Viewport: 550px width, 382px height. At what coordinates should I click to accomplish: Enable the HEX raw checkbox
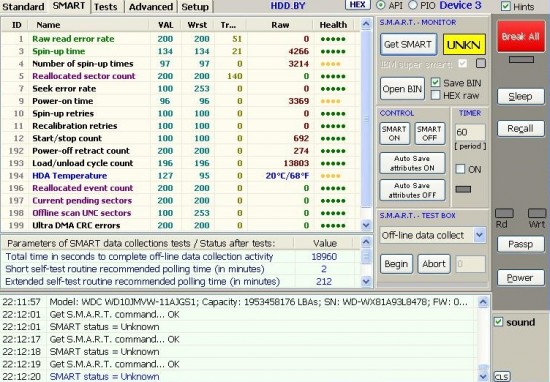coord(435,95)
